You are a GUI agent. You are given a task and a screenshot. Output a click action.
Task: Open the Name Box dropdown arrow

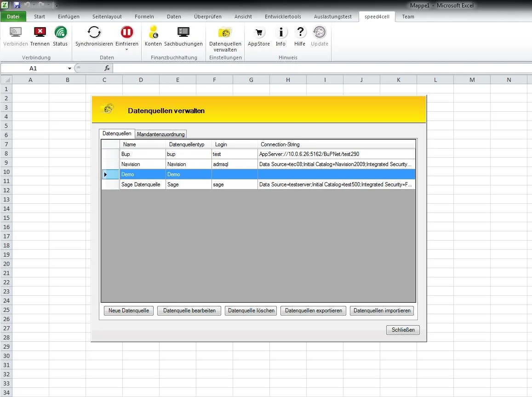pos(69,68)
